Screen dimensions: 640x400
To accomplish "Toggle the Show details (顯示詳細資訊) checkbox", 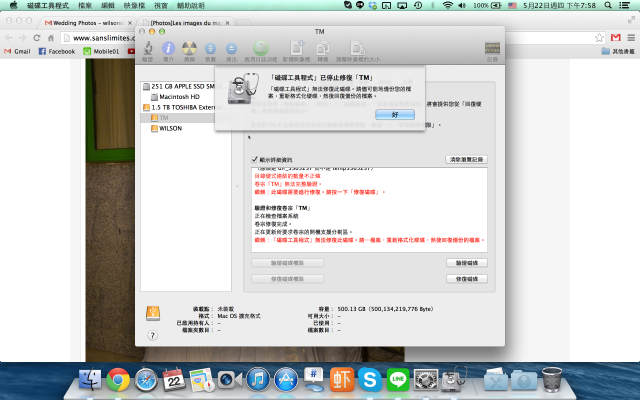I will [x=254, y=160].
